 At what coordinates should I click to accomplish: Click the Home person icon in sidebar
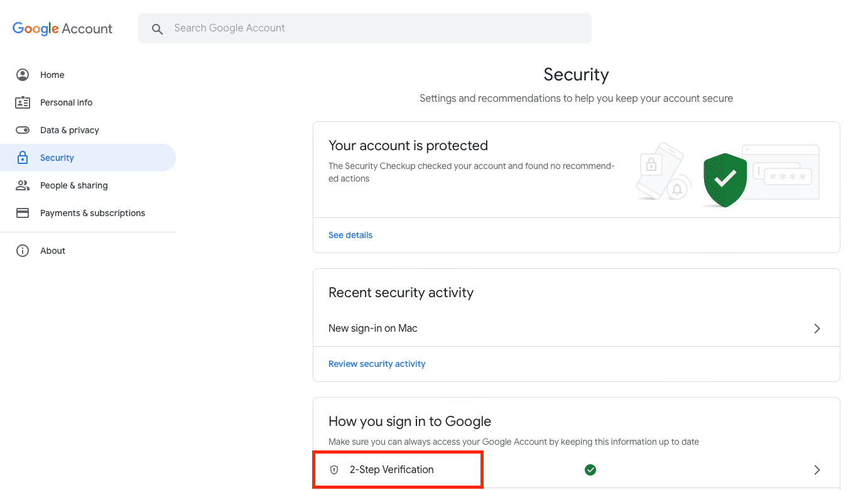tap(23, 75)
